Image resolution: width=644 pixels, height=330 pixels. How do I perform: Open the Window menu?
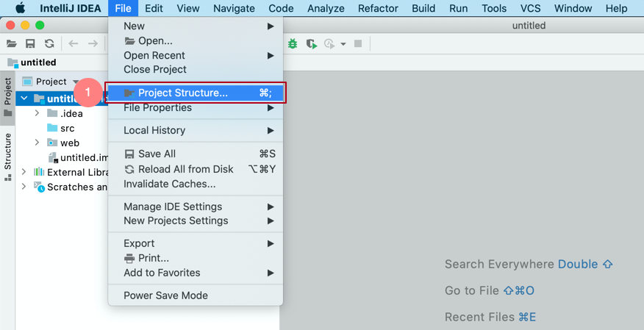pyautogui.click(x=573, y=8)
